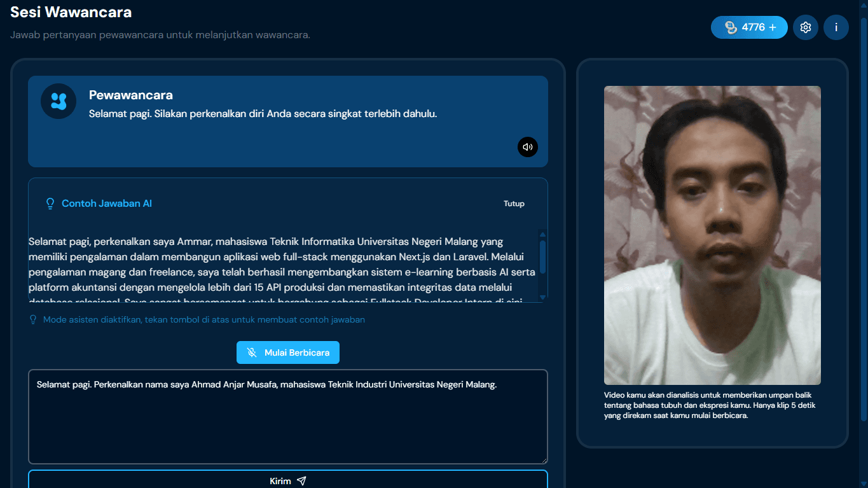Click the interviewer question text Selamat pagi
Screen dimensions: 868x488
point(263,115)
